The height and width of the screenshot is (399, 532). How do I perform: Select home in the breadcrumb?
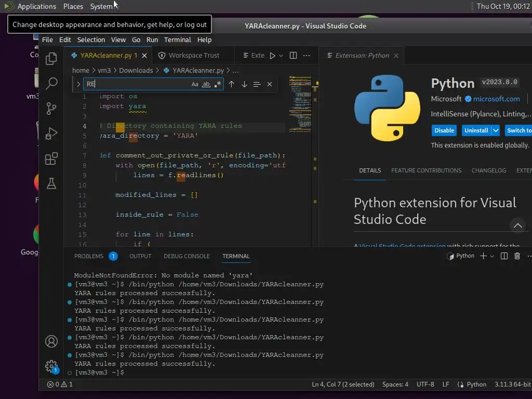(x=81, y=71)
